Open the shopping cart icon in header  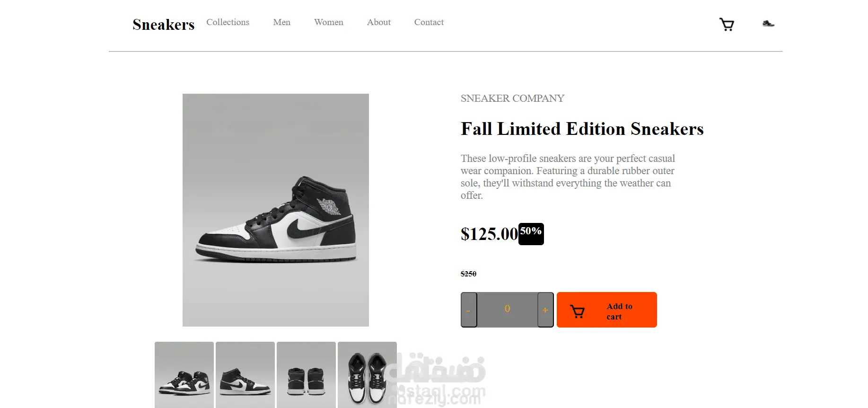(x=727, y=24)
